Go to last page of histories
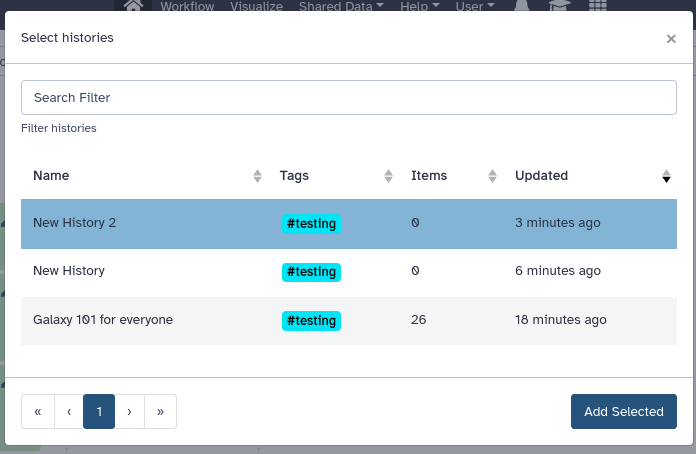This screenshot has height=454, width=696. (160, 411)
